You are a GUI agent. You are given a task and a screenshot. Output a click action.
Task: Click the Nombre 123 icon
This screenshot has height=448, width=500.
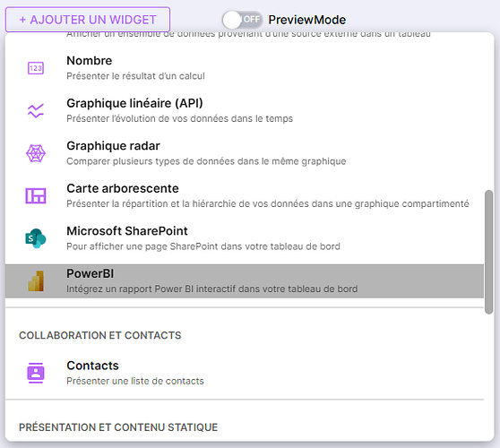point(36,68)
